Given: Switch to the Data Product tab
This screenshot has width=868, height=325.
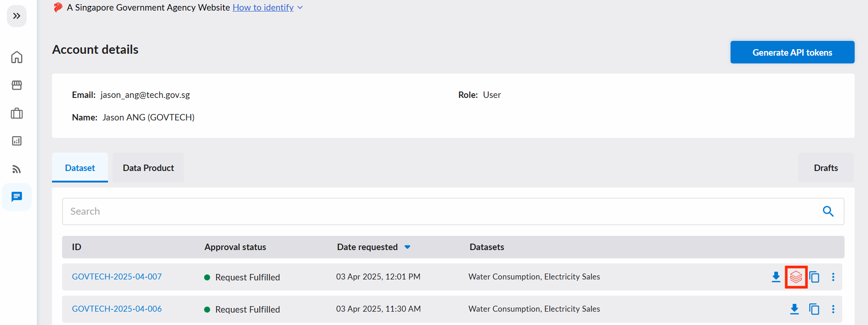Looking at the screenshot, I should [148, 168].
